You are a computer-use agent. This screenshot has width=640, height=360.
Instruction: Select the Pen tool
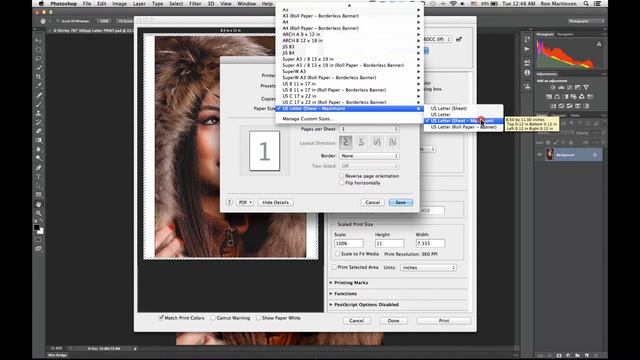click(38, 168)
